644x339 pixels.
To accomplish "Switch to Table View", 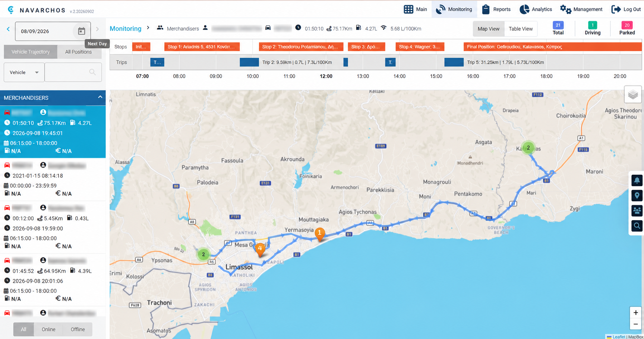I will coord(521,29).
